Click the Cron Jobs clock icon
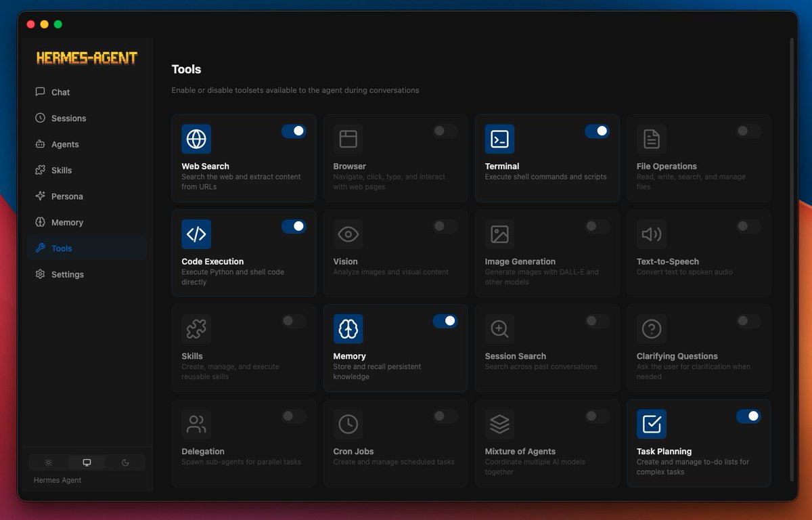The width and height of the screenshot is (812, 520). (348, 424)
